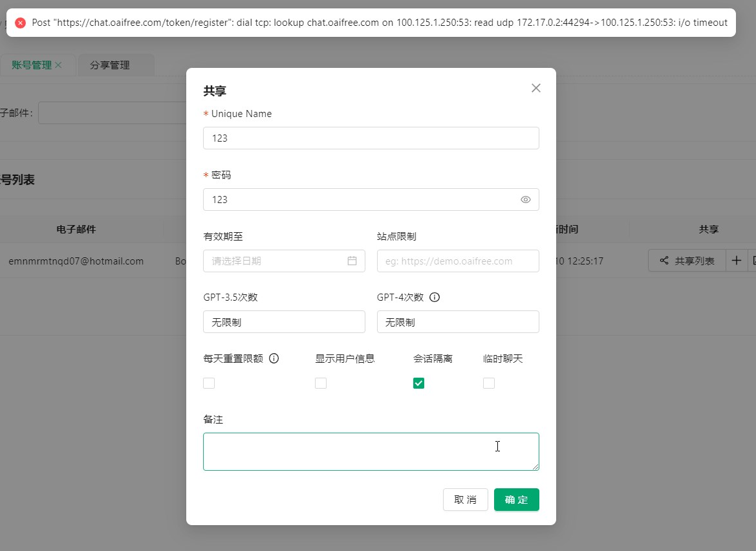Enable the 每天重置限额 checkbox
This screenshot has width=756, height=551.
tap(209, 384)
